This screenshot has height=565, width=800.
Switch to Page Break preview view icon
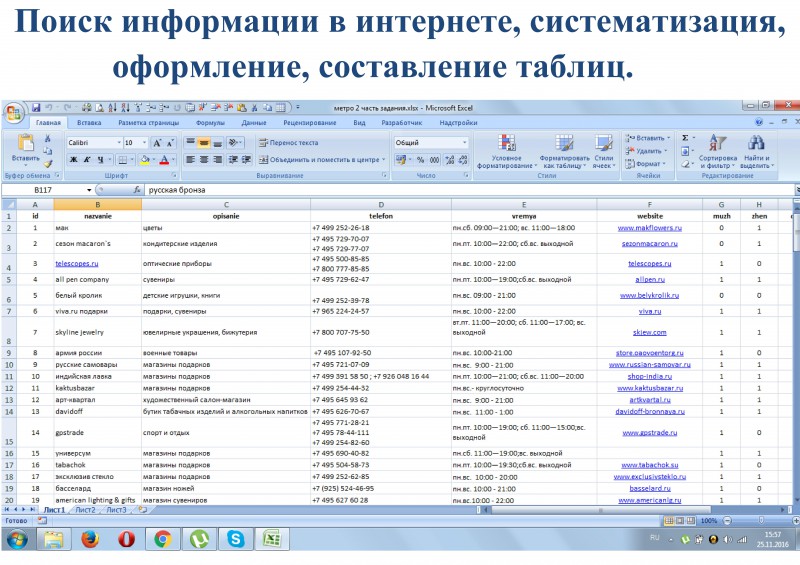(691, 521)
